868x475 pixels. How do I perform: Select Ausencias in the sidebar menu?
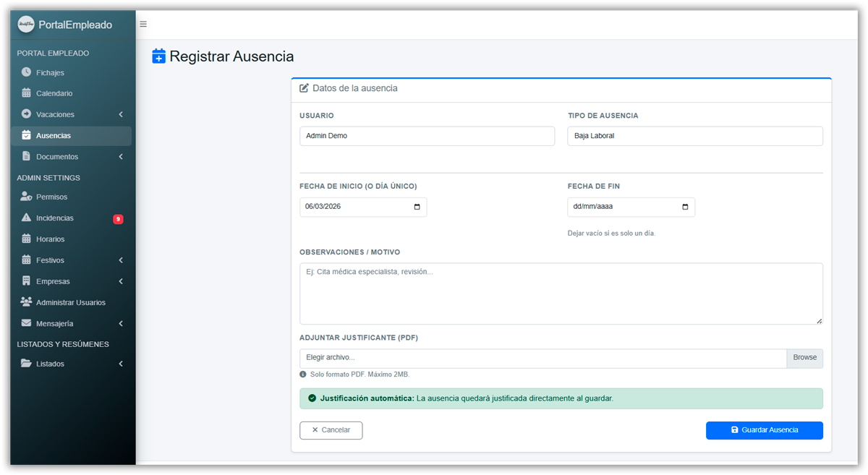tap(54, 136)
